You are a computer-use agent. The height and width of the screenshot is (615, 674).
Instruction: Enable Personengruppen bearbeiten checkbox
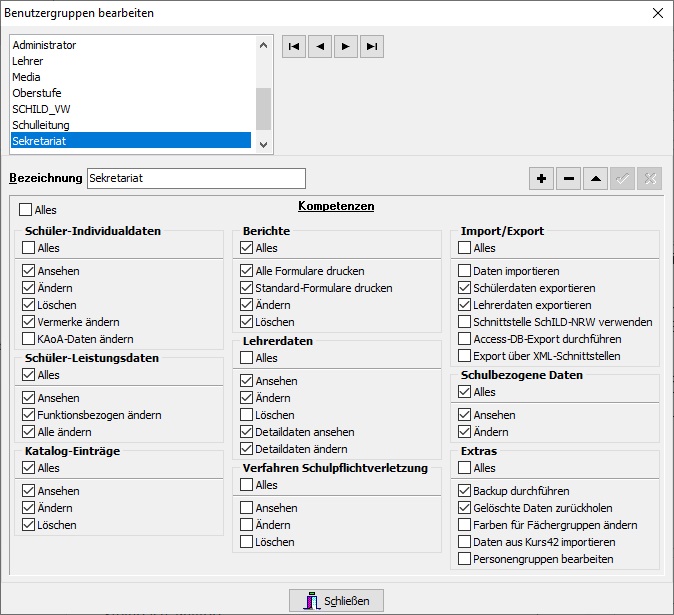coord(464,559)
